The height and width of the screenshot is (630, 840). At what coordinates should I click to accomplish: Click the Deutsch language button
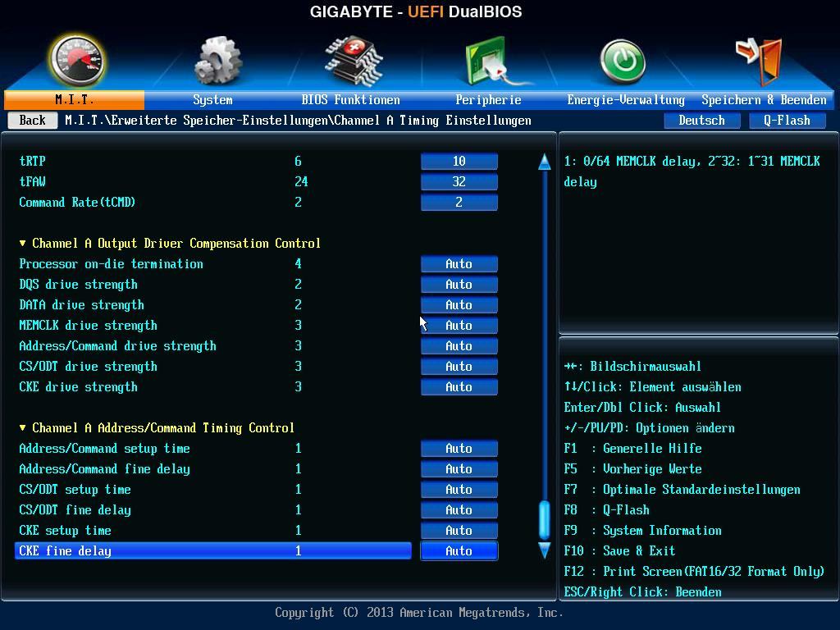[702, 120]
